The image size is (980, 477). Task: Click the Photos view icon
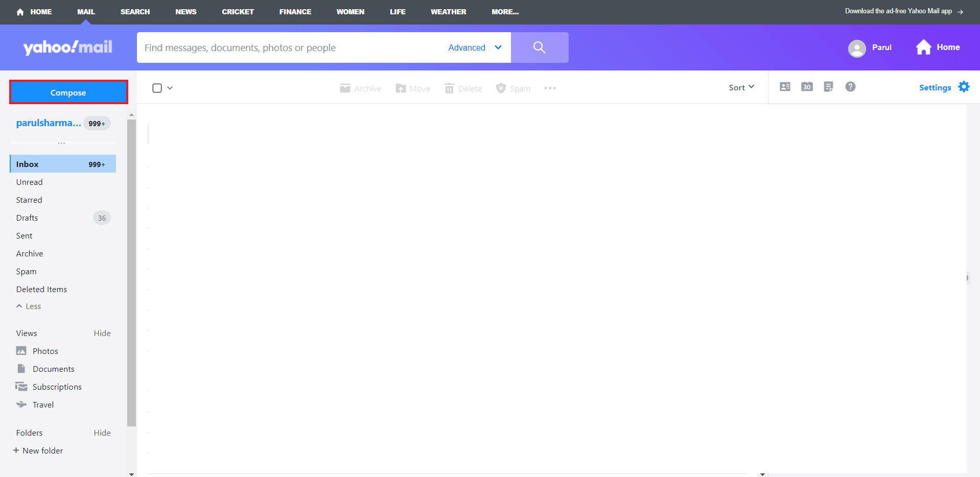pos(21,351)
